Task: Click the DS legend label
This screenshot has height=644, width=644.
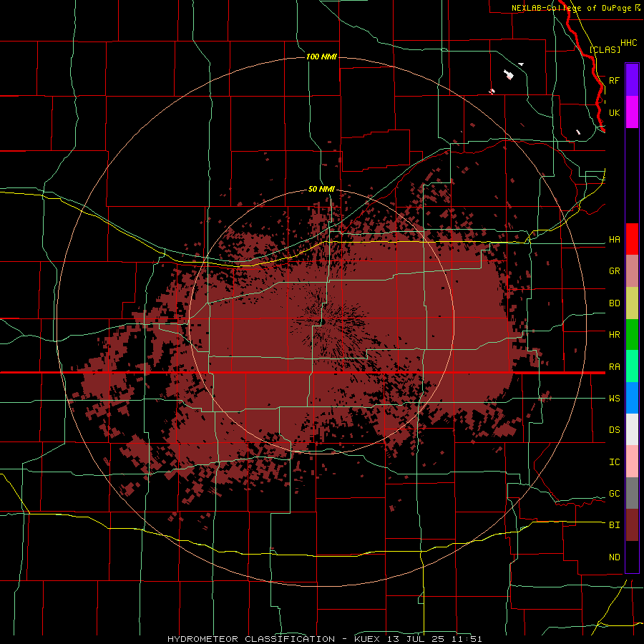Action: [614, 430]
